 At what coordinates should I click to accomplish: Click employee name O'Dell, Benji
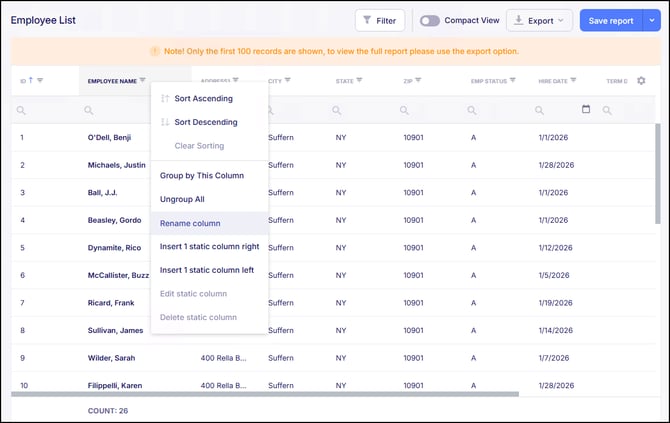109,138
